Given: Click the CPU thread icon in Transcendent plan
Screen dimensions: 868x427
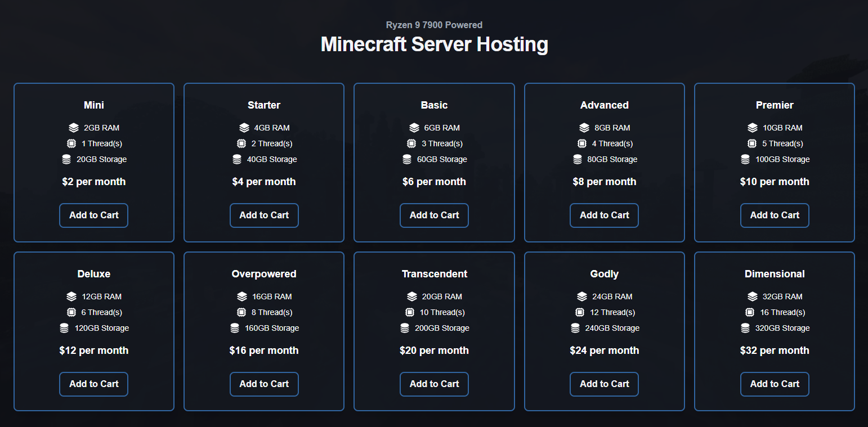Looking at the screenshot, I should [410, 312].
